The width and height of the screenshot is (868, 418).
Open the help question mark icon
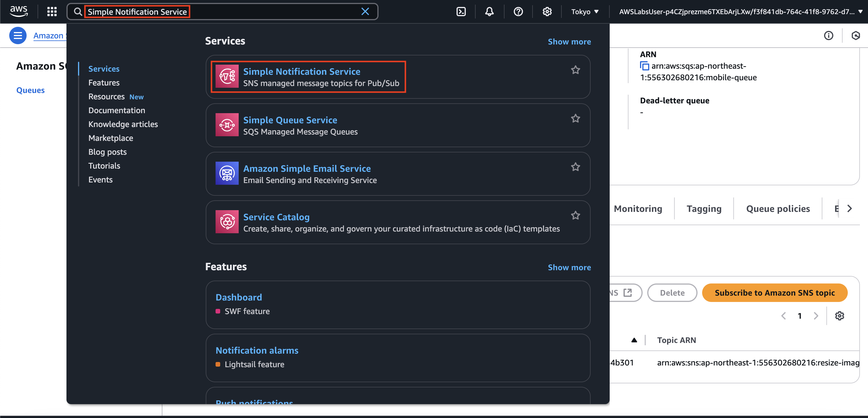click(518, 12)
